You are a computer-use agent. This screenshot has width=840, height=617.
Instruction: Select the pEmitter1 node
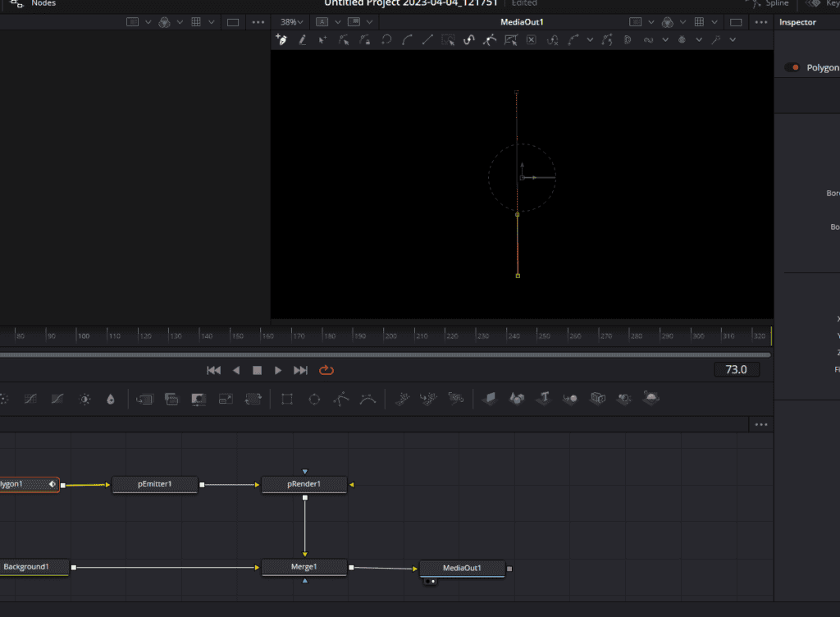point(155,484)
